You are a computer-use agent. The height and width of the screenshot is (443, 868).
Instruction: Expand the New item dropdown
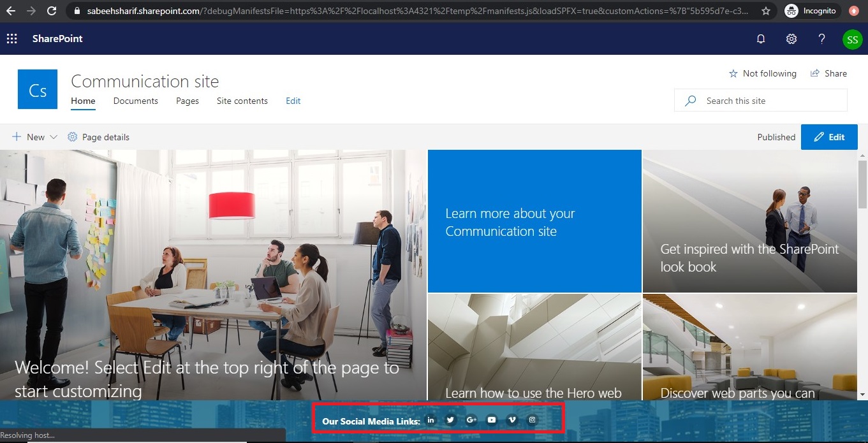(x=54, y=136)
